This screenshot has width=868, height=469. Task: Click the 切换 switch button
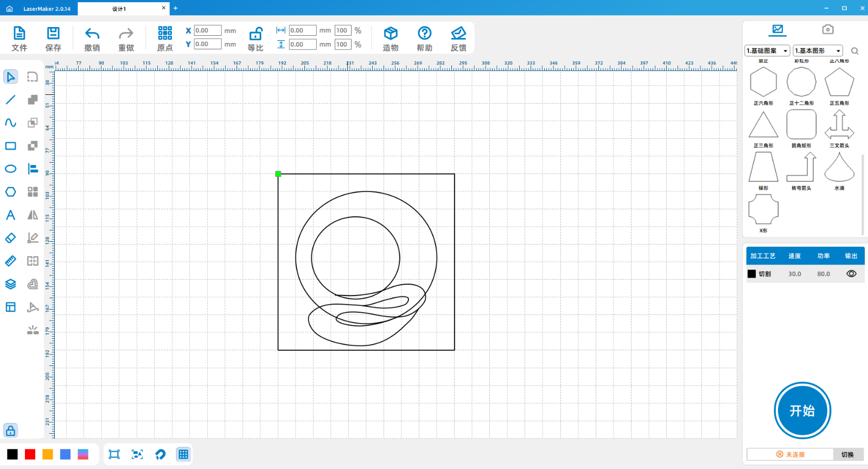(847, 454)
